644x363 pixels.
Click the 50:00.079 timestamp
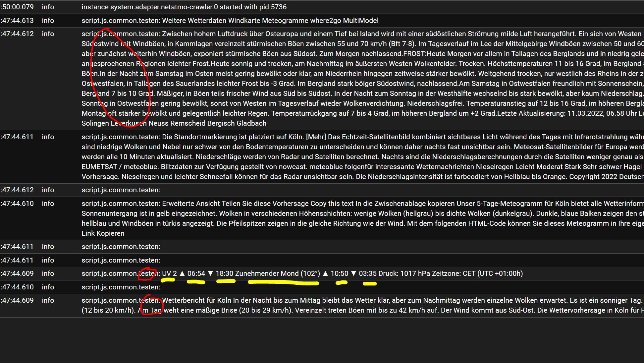17,7
